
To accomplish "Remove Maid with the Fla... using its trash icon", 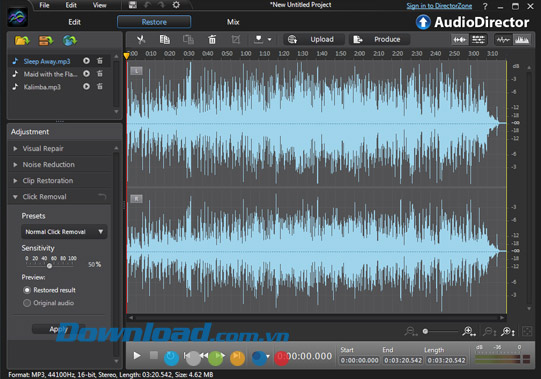I will tap(100, 74).
